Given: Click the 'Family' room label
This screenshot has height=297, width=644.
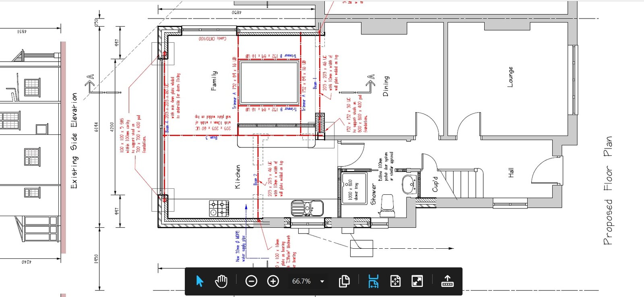Looking at the screenshot, I should pyautogui.click(x=214, y=80).
